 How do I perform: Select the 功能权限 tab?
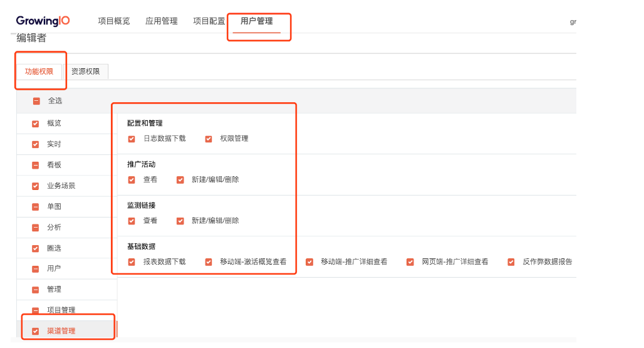pyautogui.click(x=39, y=71)
